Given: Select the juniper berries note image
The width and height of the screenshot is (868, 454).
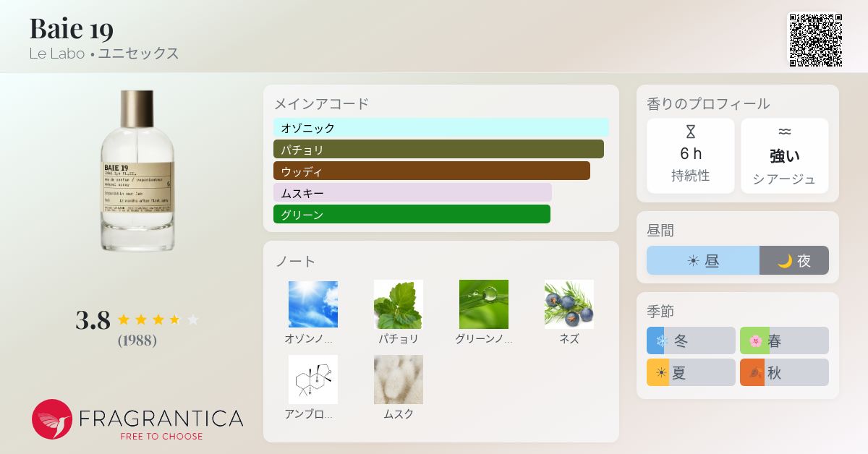Looking at the screenshot, I should (x=569, y=304).
